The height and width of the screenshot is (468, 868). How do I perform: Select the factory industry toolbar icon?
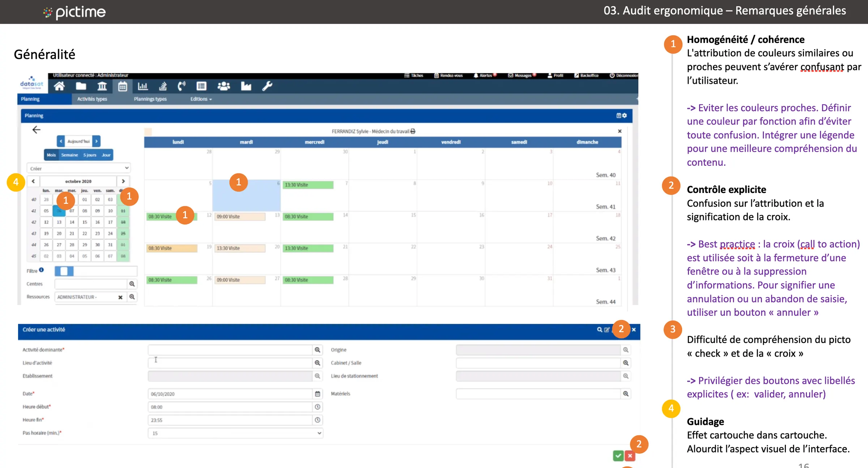tap(246, 86)
